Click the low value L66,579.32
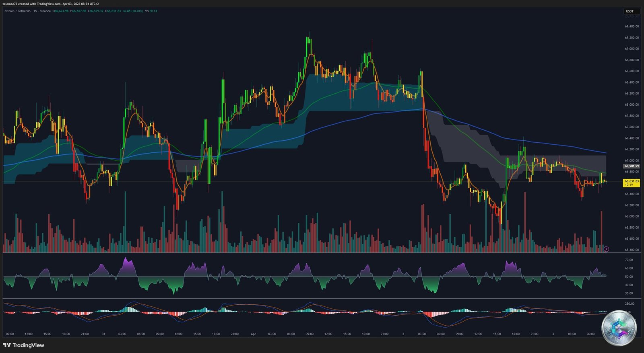This screenshot has height=353, width=644. coord(95,11)
